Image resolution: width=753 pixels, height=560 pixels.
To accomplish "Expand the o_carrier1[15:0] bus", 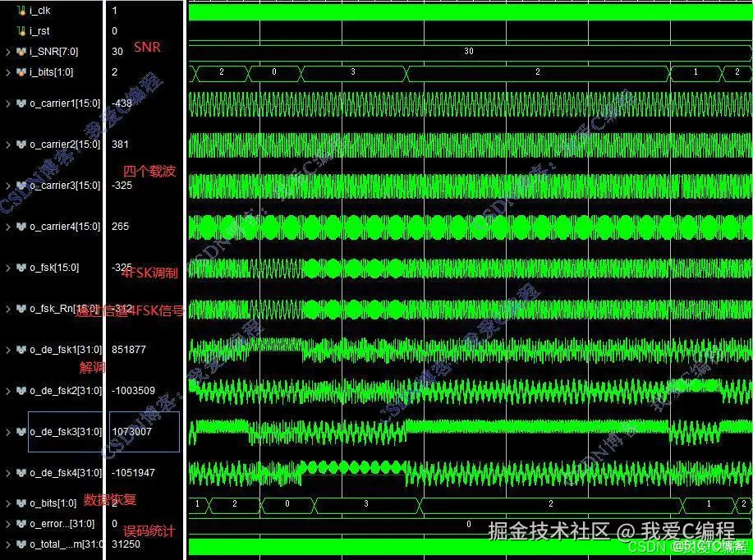I will tap(7, 103).
